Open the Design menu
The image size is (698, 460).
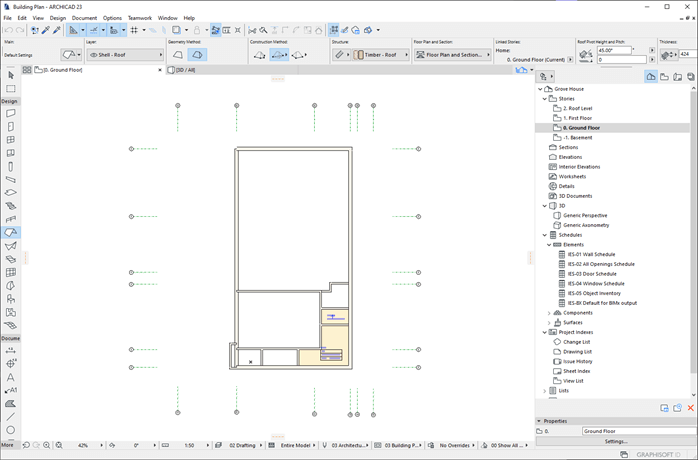pos(57,18)
